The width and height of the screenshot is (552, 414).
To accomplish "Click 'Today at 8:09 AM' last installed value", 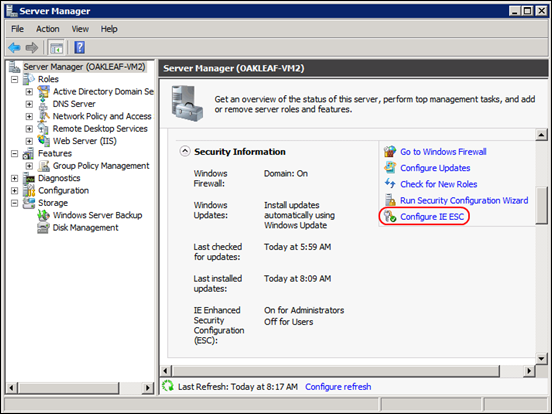I will [x=297, y=278].
